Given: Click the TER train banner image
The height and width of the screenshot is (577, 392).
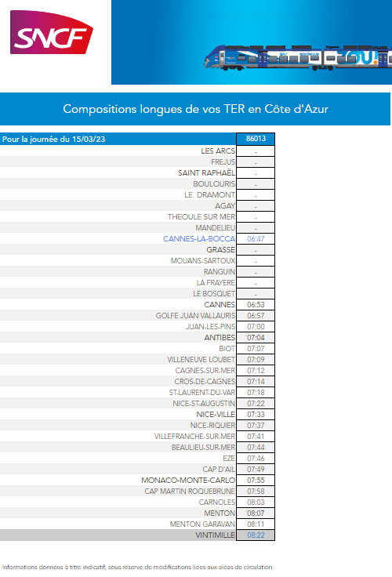Looking at the screenshot, I should [252, 42].
